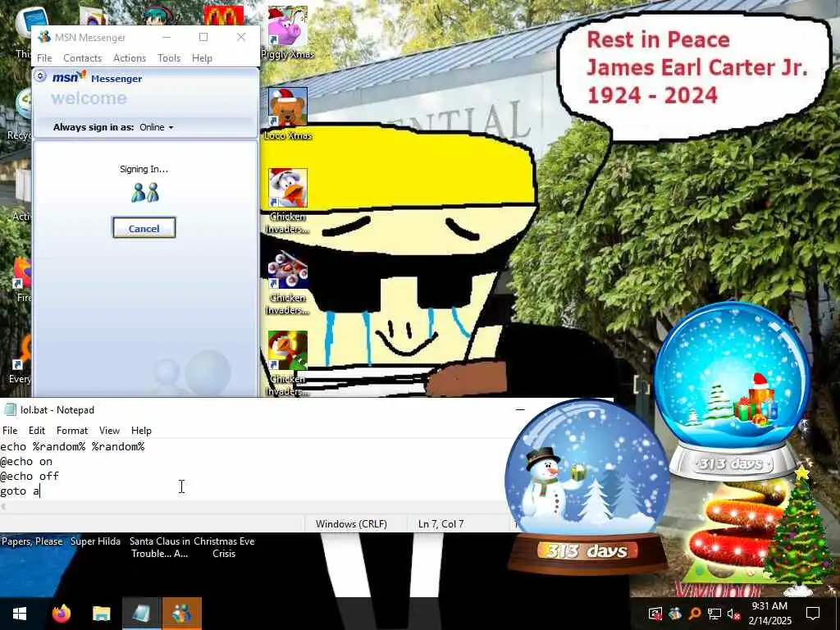Click the signing-in buddies animation icon

point(145,193)
